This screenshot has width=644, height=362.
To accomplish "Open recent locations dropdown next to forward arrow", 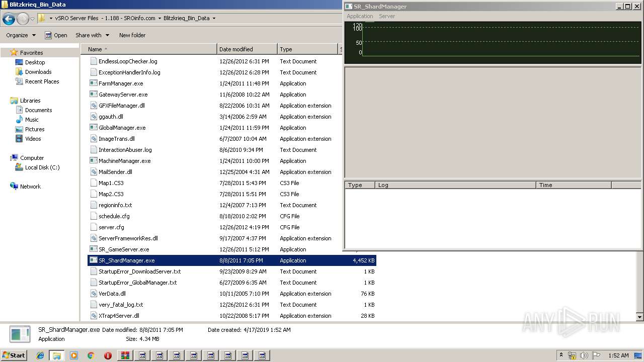I will coord(32,19).
